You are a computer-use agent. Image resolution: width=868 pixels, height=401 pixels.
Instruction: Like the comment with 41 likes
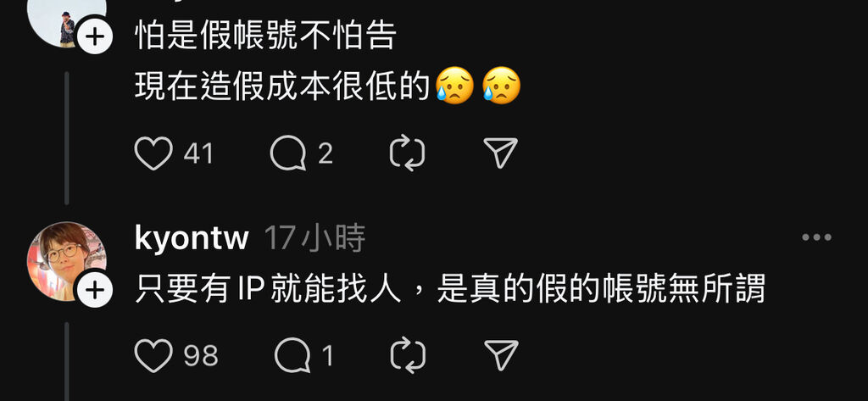click(154, 153)
